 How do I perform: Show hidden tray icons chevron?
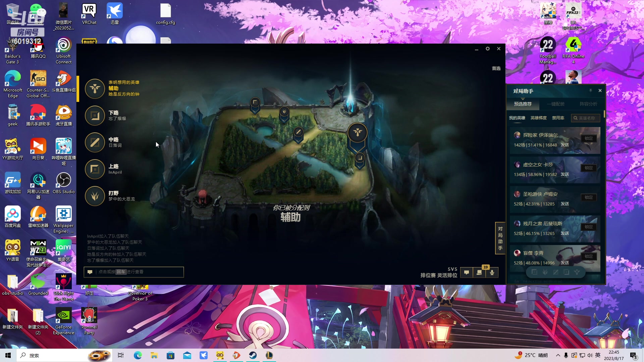(x=558, y=355)
